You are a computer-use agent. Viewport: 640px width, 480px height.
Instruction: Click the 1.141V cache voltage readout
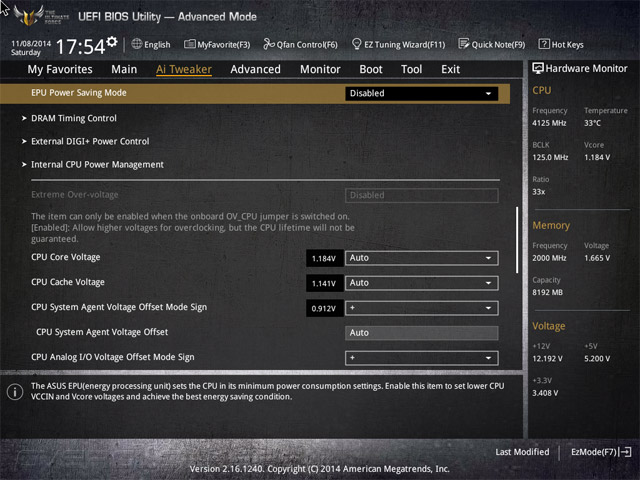click(x=324, y=283)
